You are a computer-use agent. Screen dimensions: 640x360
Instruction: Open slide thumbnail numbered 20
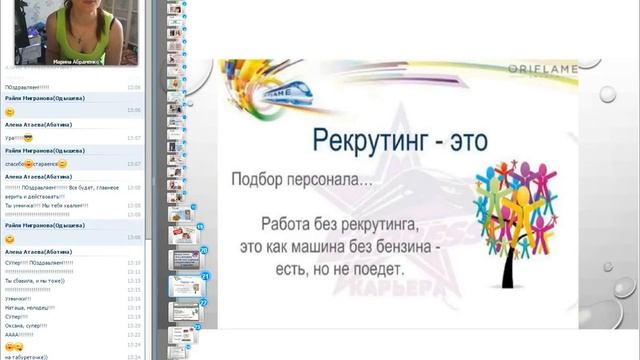pyautogui.click(x=186, y=260)
